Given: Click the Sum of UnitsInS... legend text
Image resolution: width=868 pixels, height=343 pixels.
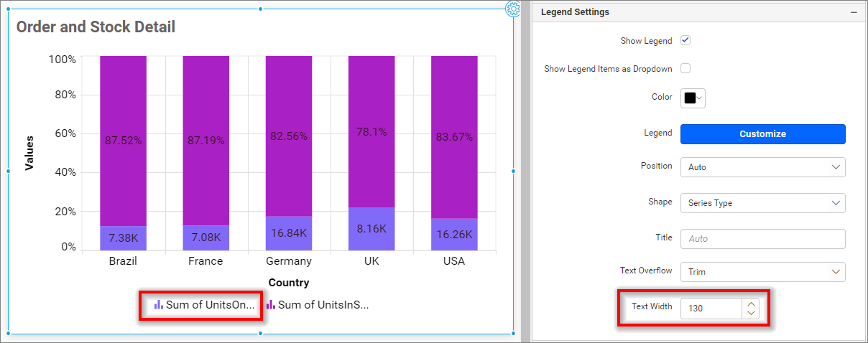Looking at the screenshot, I should [x=323, y=305].
